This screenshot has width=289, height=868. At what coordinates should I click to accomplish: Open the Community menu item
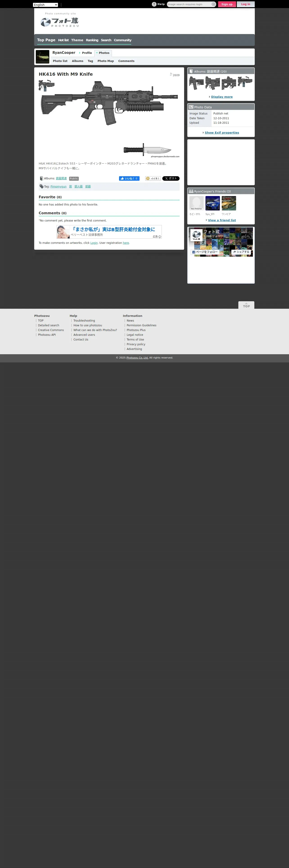[x=122, y=40]
